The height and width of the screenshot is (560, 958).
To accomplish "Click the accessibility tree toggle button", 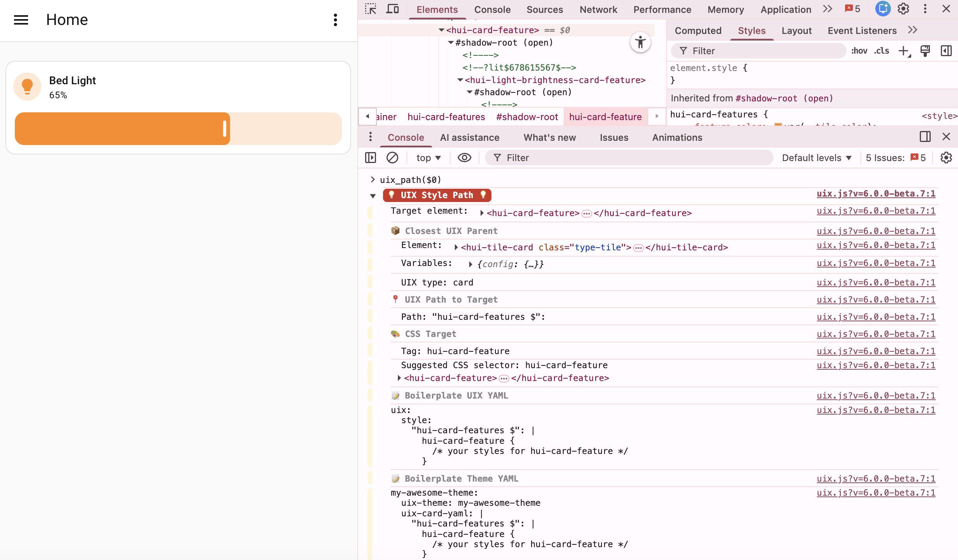I will [640, 43].
